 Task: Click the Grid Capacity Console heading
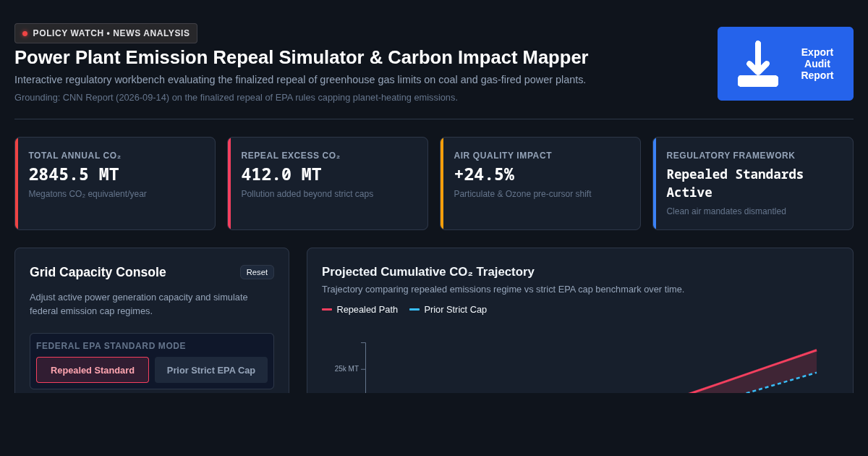pos(98,272)
